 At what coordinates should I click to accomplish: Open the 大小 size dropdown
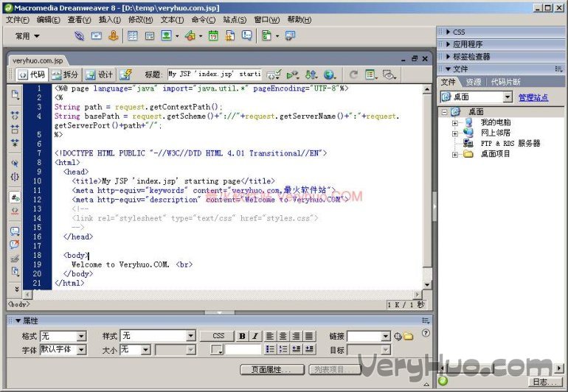145,350
